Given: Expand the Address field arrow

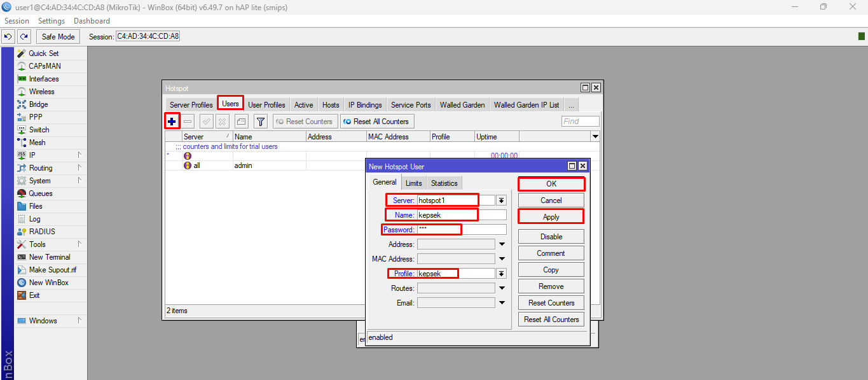Looking at the screenshot, I should click(502, 244).
